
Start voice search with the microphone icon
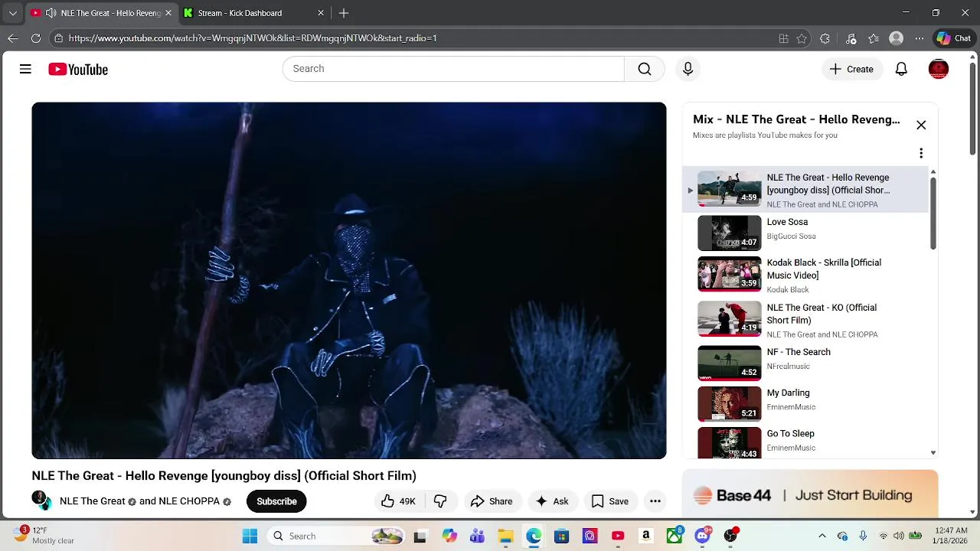688,69
